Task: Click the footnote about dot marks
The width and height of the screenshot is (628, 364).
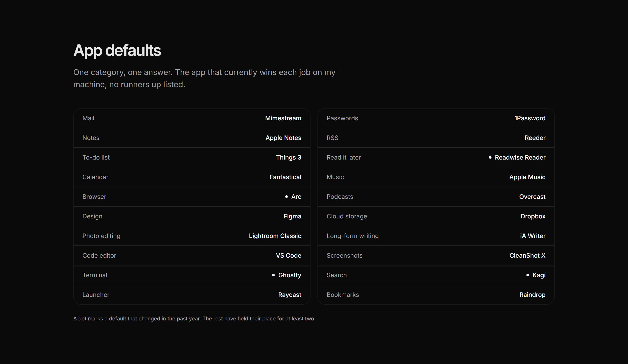Action: (194, 319)
